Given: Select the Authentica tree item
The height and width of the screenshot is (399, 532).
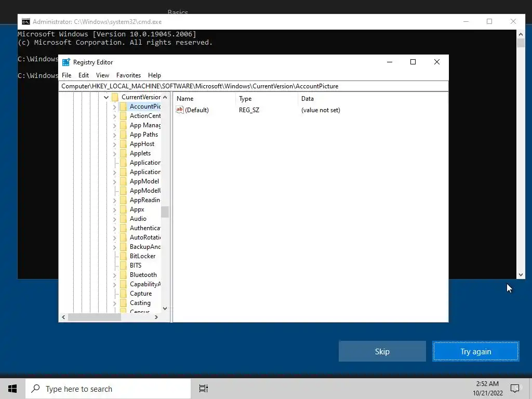Looking at the screenshot, I should (x=145, y=228).
